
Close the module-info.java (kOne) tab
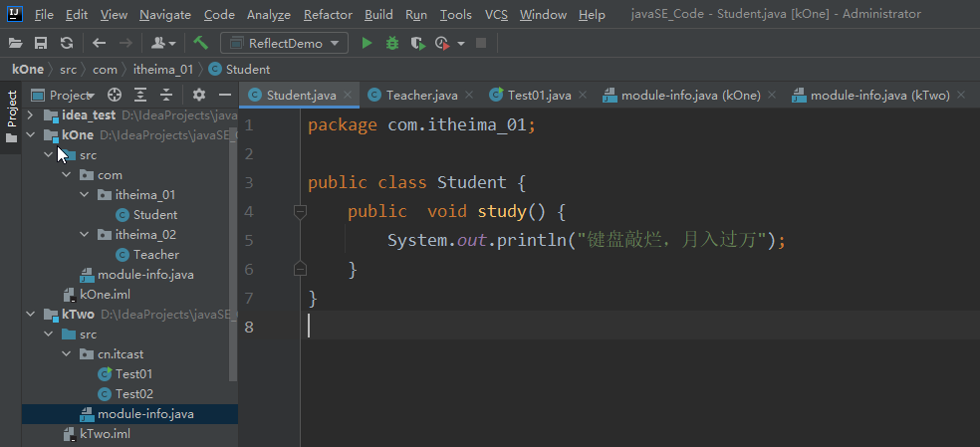coord(771,95)
